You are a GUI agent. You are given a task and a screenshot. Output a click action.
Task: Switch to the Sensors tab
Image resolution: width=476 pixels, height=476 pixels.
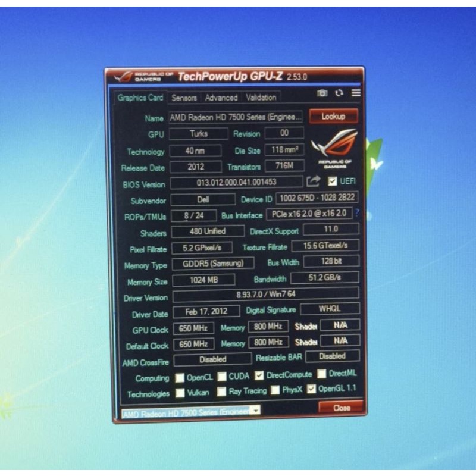point(184,98)
